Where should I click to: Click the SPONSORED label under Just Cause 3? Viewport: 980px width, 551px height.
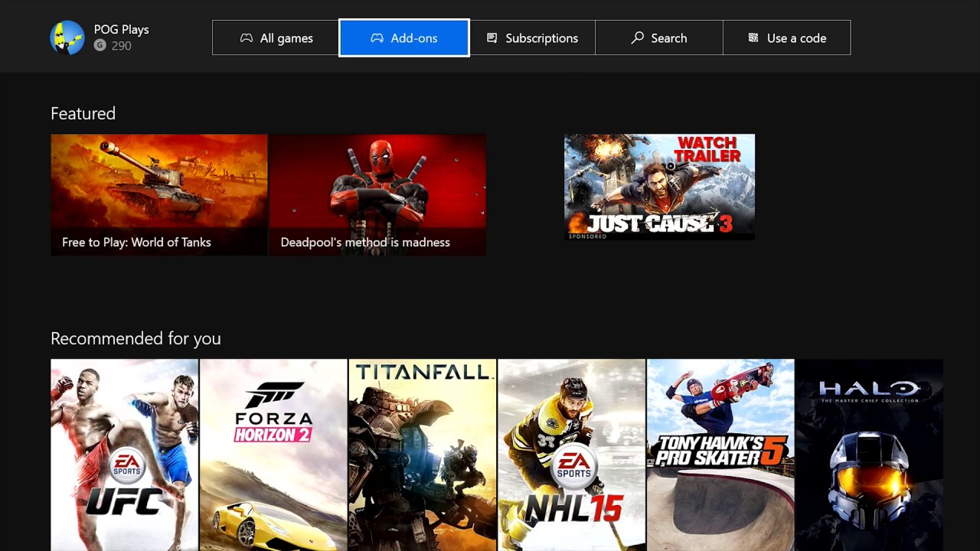[x=587, y=236]
